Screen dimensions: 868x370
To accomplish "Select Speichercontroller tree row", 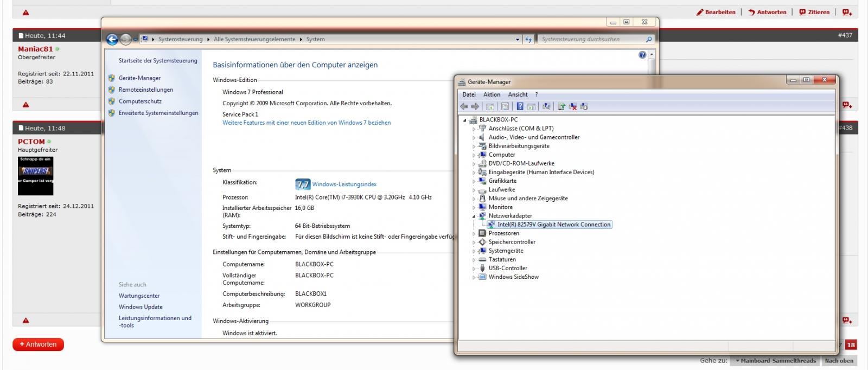I will pyautogui.click(x=512, y=242).
